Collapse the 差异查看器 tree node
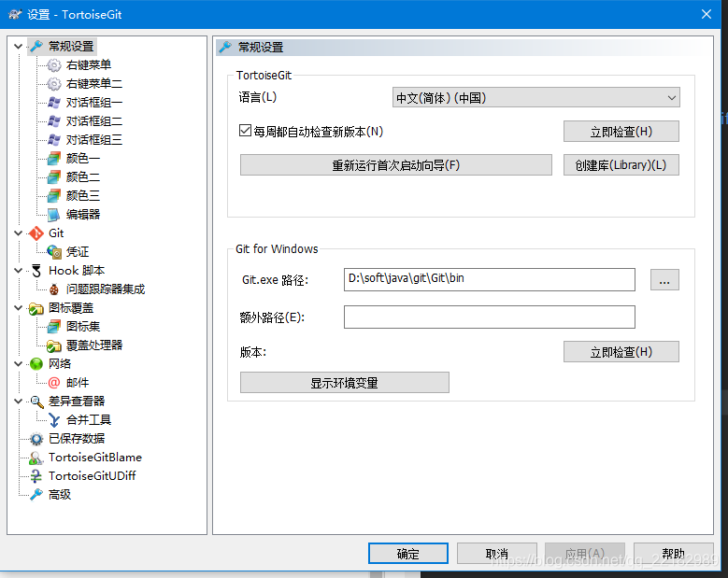This screenshot has height=578, width=728. tap(18, 402)
